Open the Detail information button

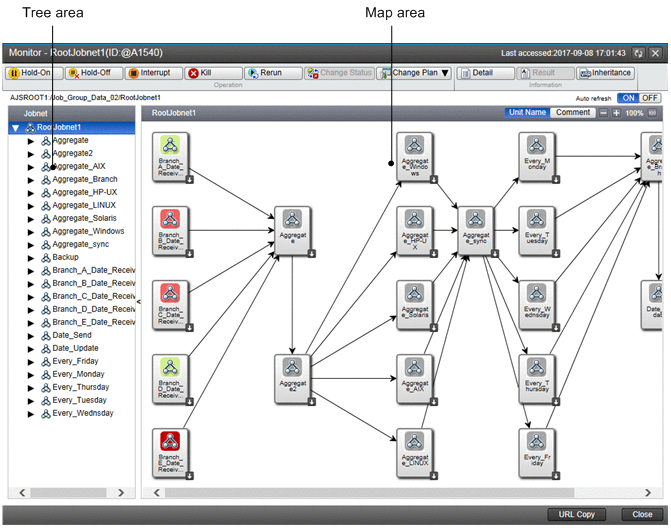point(485,73)
